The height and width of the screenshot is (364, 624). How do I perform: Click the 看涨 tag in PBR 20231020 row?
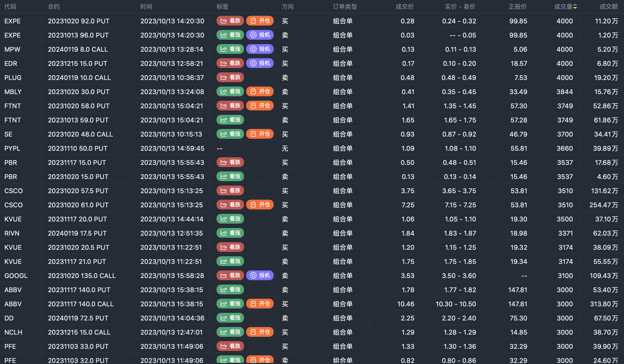(230, 176)
